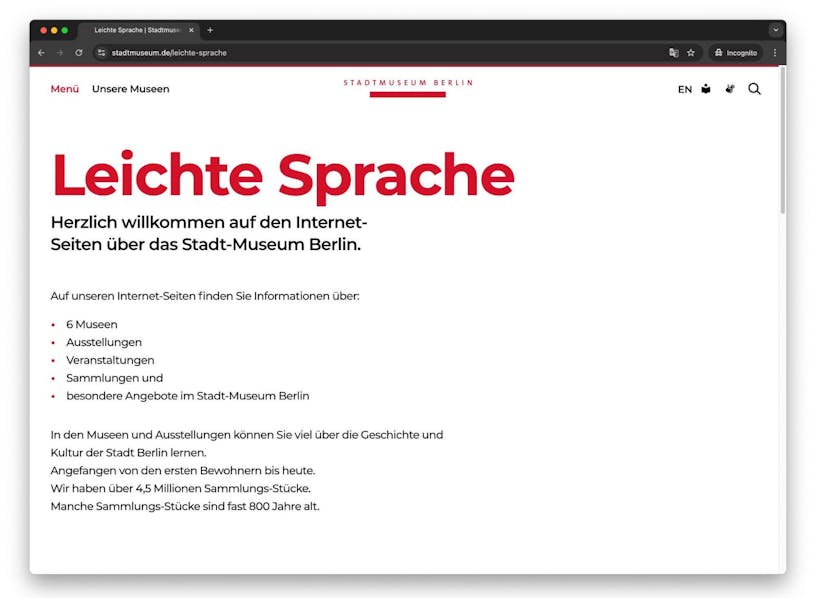The width and height of the screenshot is (816, 598).
Task: Click the line about 4,5 Millionen Sammlungs-Stücke
Action: (x=181, y=488)
